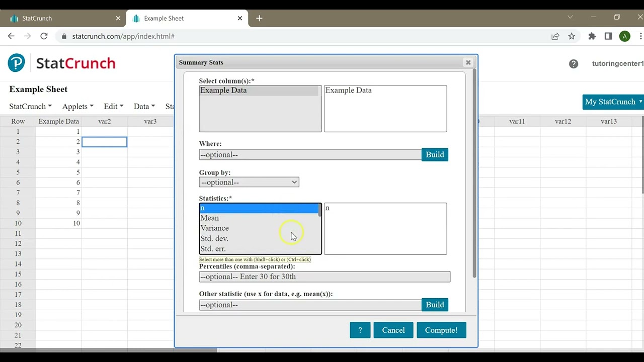This screenshot has height=362, width=644.
Task: Open the Edit menu
Action: point(113,107)
